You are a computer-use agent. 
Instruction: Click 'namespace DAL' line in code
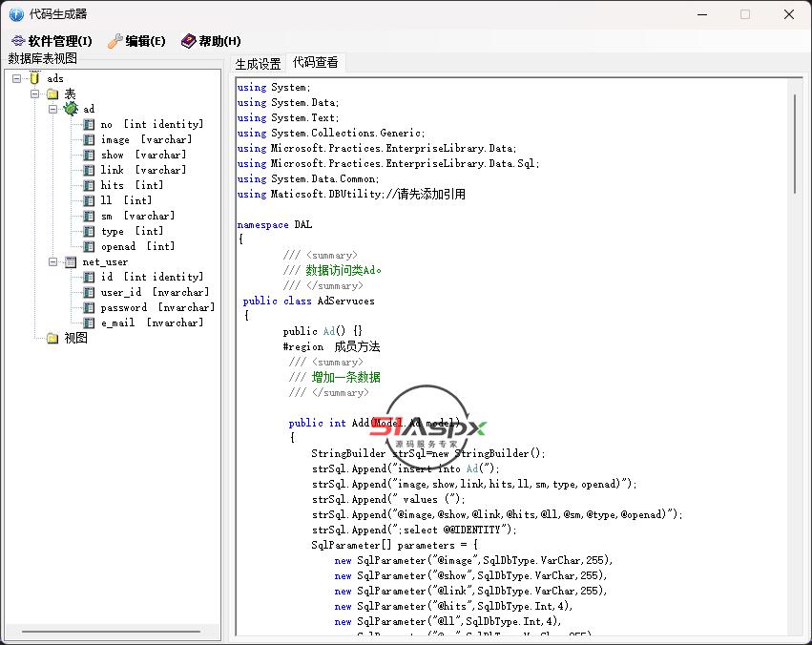pyautogui.click(x=275, y=224)
